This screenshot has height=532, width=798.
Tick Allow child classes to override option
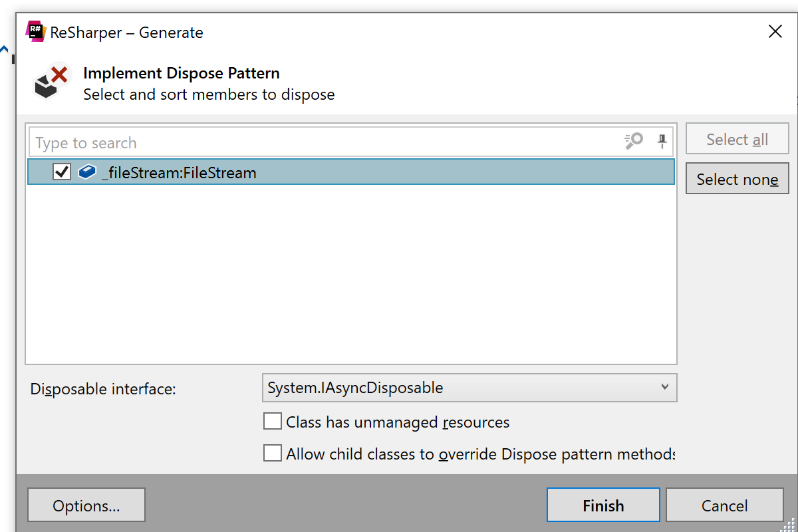click(273, 454)
